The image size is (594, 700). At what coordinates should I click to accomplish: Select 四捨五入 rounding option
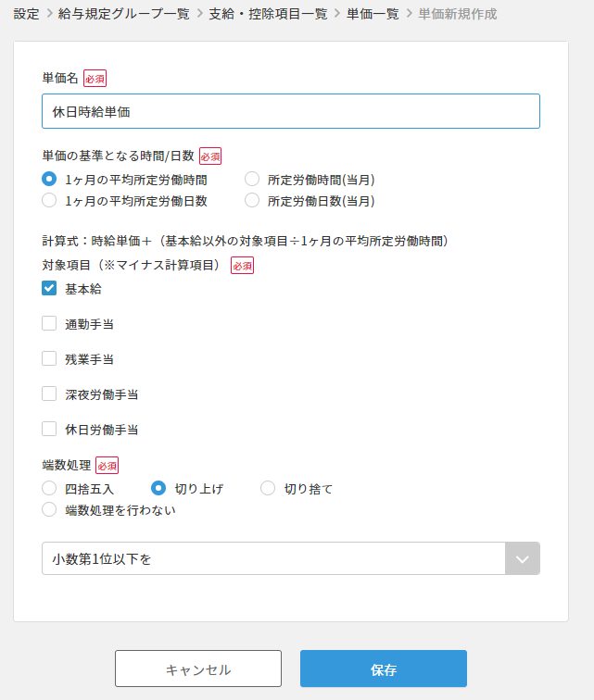50,488
